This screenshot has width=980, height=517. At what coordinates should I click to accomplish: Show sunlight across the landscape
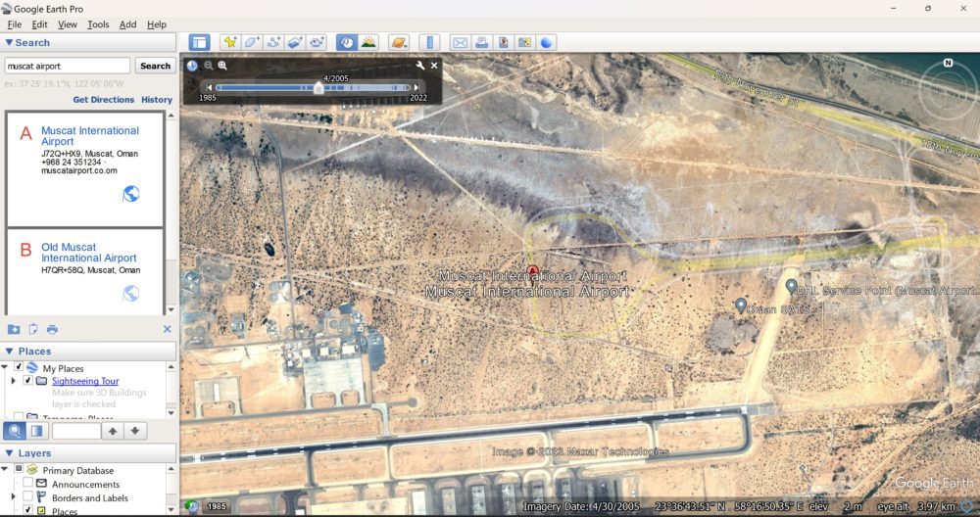tap(368, 42)
